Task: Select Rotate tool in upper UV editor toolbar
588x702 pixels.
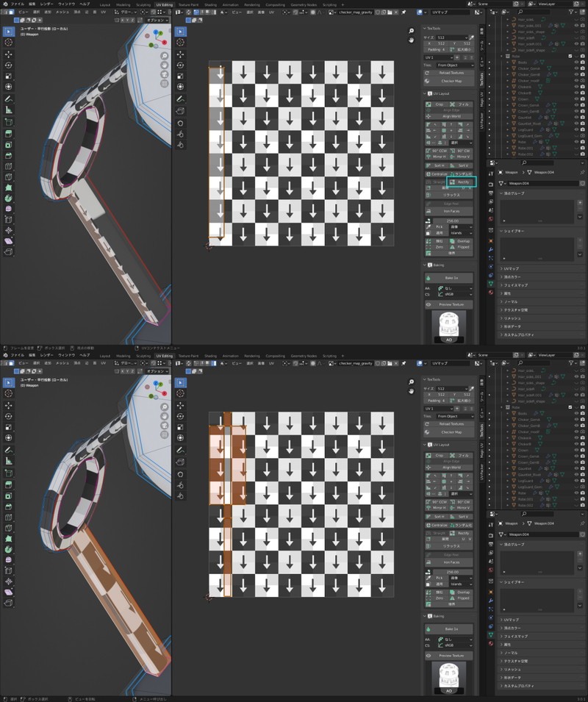Action: click(x=180, y=65)
